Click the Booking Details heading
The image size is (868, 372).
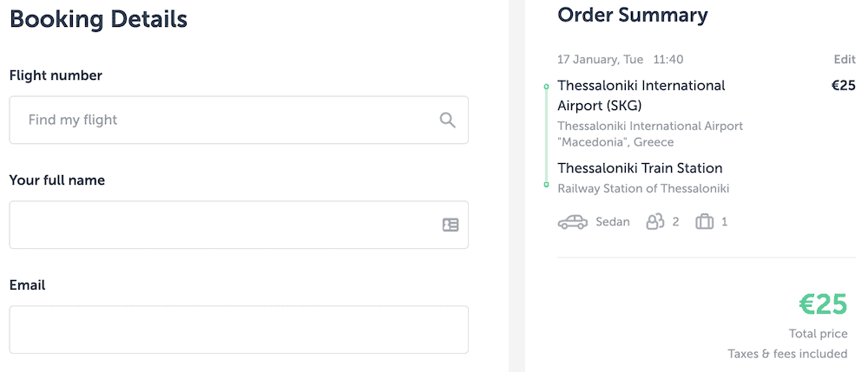(98, 17)
